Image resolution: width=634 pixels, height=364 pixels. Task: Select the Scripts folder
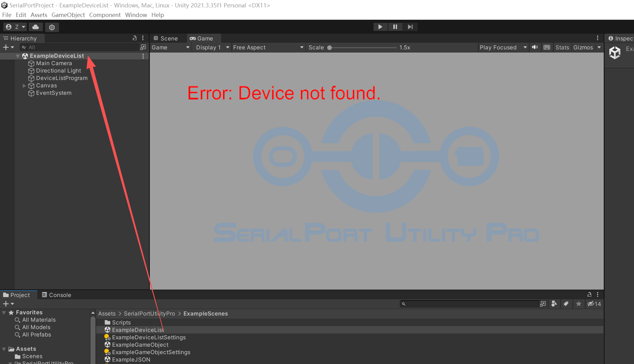point(118,323)
